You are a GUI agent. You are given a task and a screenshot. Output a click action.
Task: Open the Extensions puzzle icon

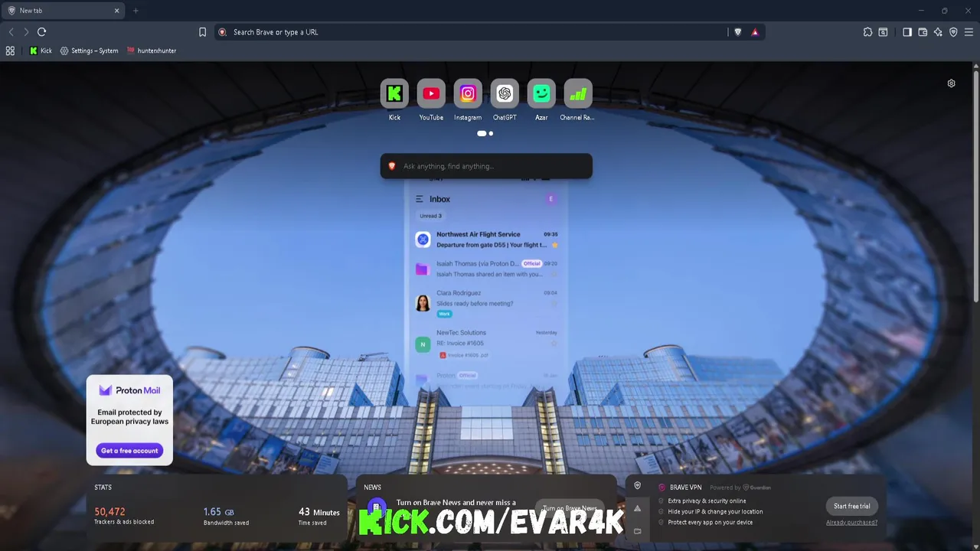(867, 32)
